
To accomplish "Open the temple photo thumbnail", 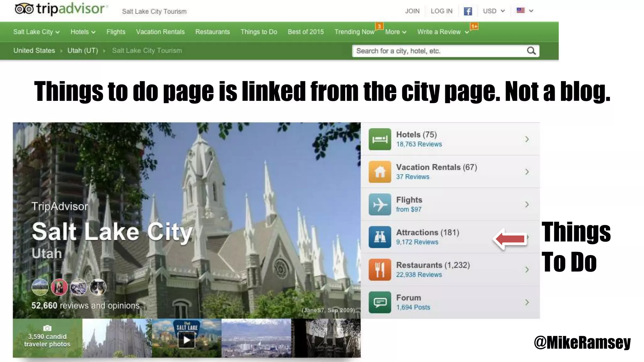I will click(x=117, y=338).
